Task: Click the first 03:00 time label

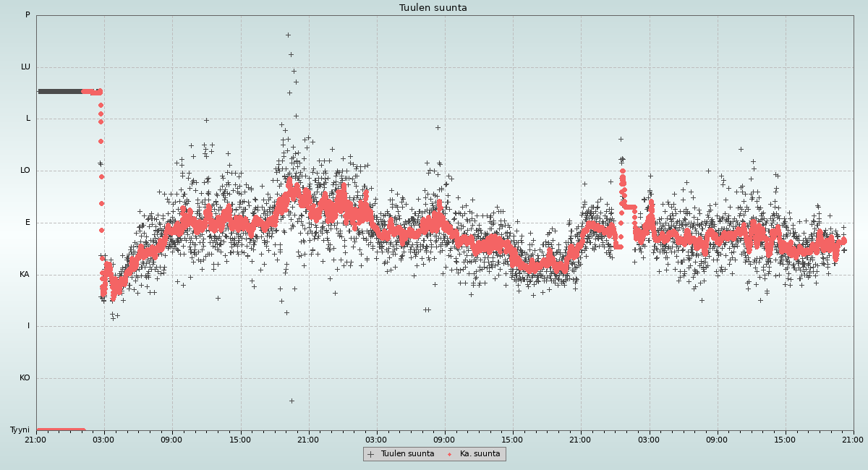Action: [103, 439]
